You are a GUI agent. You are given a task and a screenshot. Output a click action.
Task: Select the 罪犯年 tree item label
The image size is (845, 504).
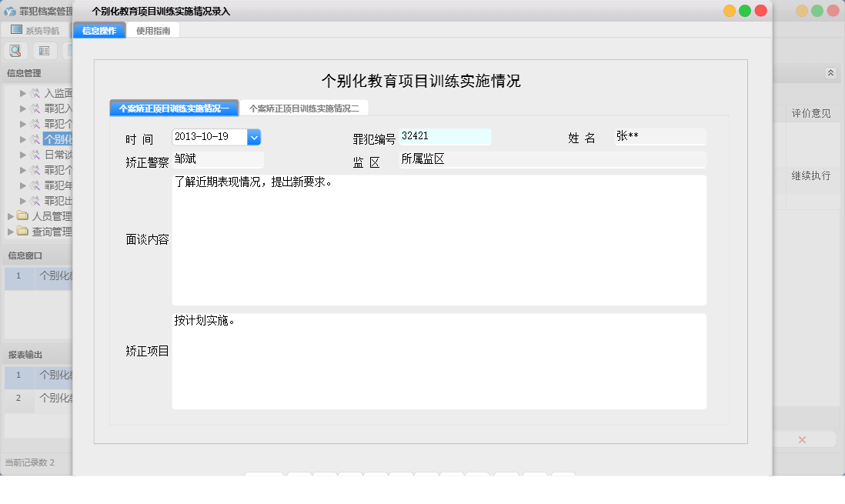coord(58,185)
